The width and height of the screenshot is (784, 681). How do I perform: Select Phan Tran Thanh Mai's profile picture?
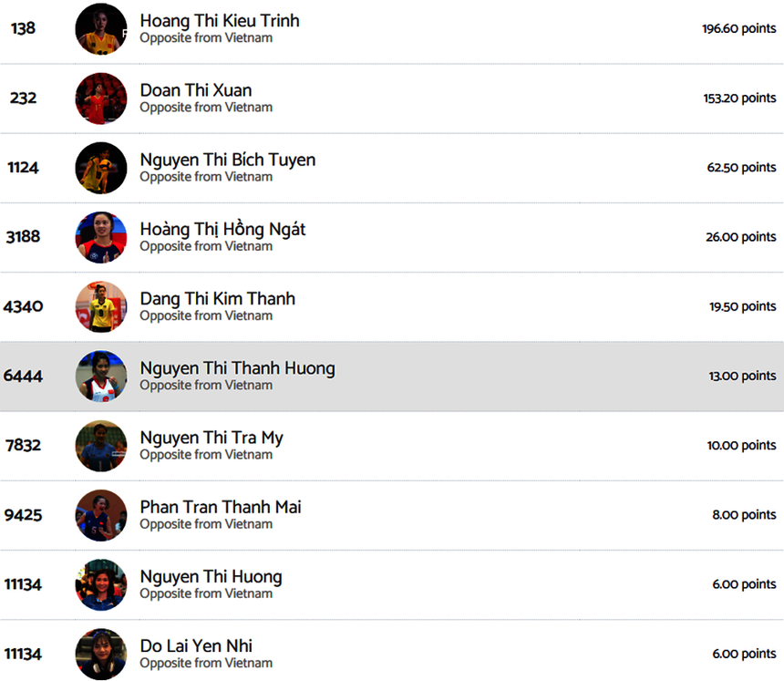[x=101, y=515]
